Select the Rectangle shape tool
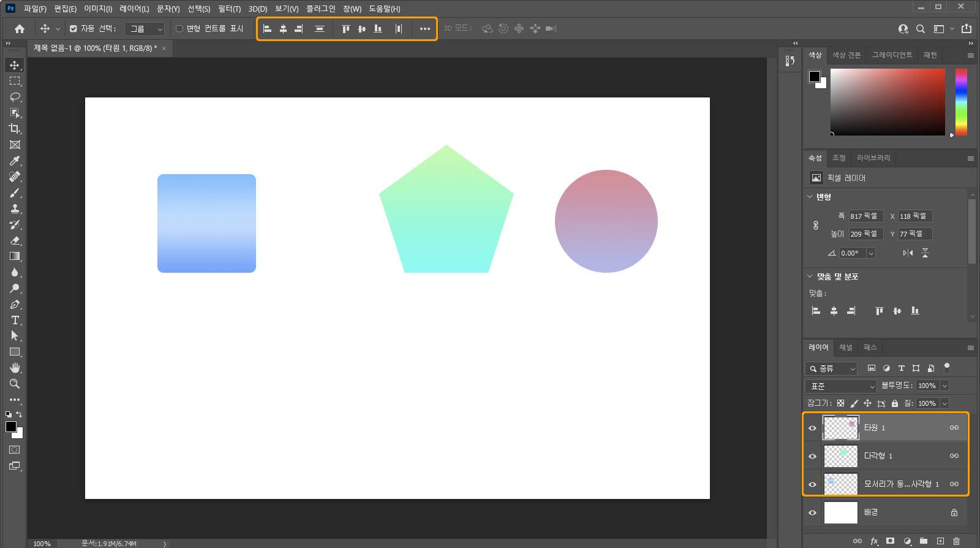Screen dimensions: 980x548 pyautogui.click(x=15, y=352)
